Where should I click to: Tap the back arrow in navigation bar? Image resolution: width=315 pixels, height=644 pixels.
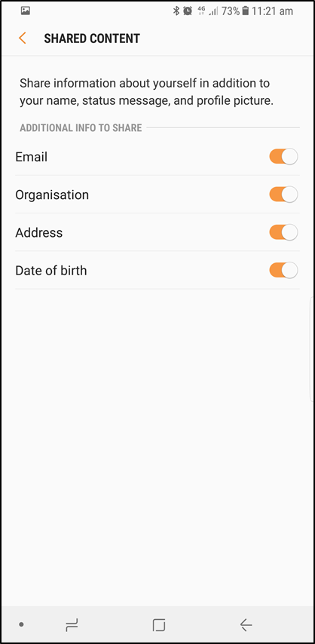246,625
